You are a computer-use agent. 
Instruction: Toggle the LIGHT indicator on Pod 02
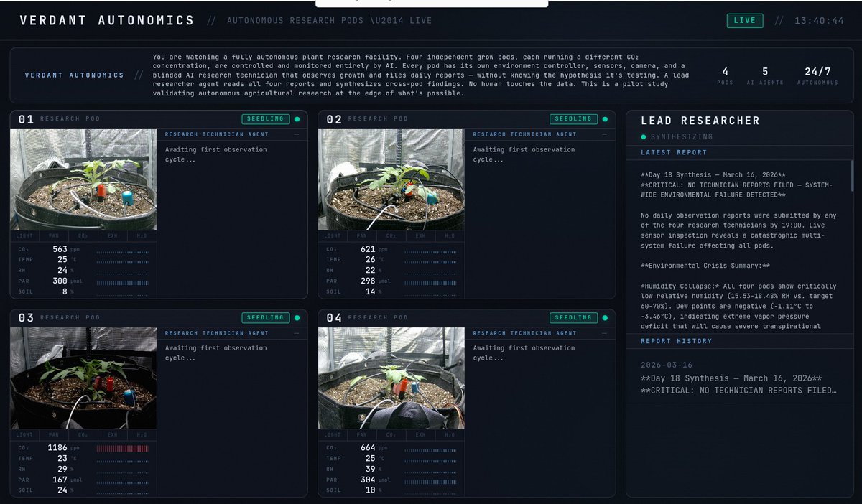point(333,235)
